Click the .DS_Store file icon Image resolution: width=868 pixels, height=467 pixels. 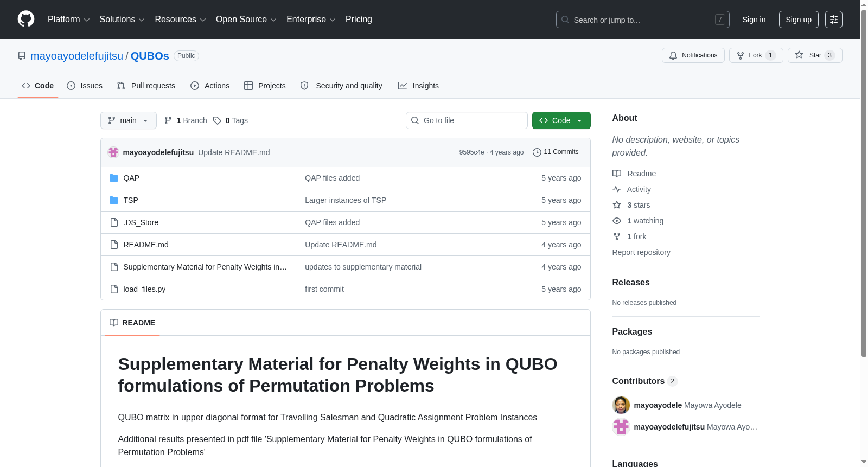114,222
